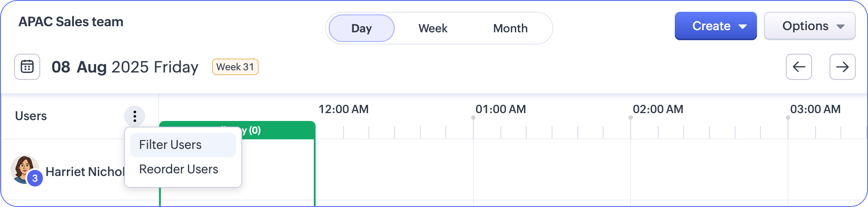This screenshot has width=868, height=207.
Task: Switch to Month view
Action: coord(510,28)
